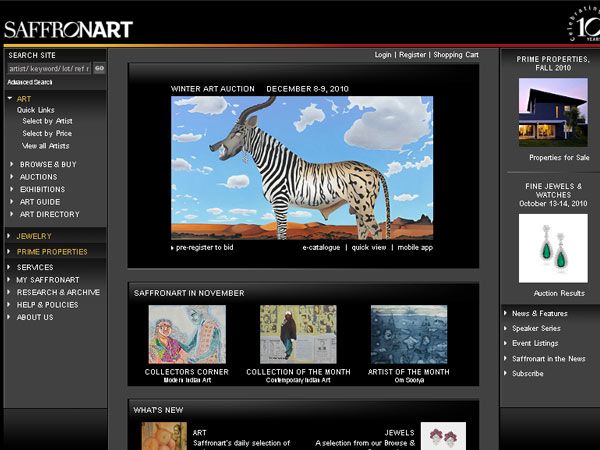600x450 pixels.
Task: Open Select by Price quick link
Action: (x=47, y=134)
